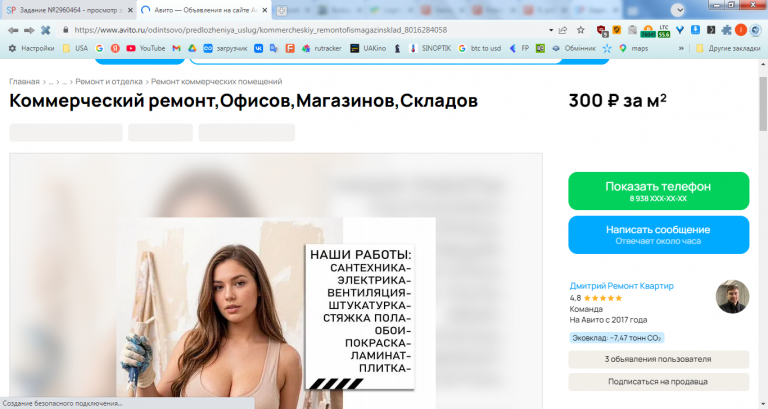Open the Обмінник bookmark
Screen dimensions: 768x409
[574, 48]
